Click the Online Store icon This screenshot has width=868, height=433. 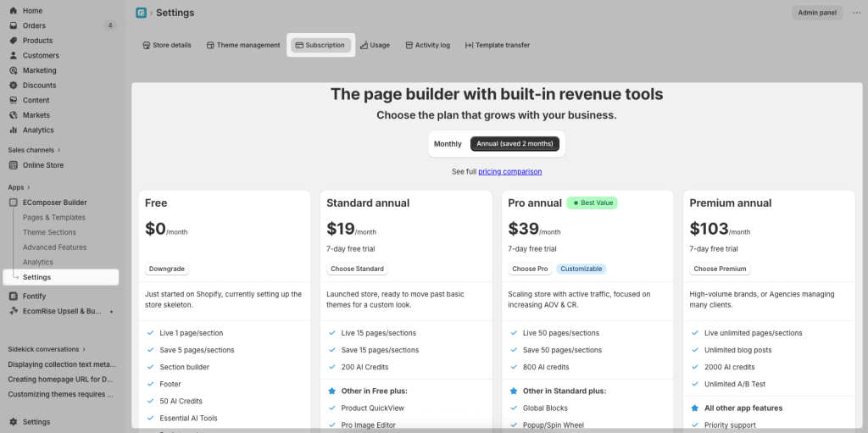(x=14, y=165)
